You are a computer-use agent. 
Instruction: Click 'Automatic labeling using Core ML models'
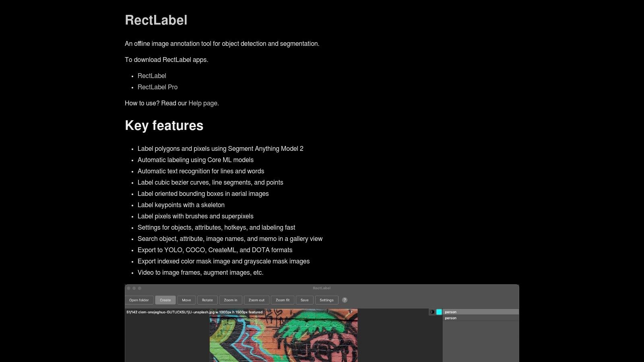[196, 160]
